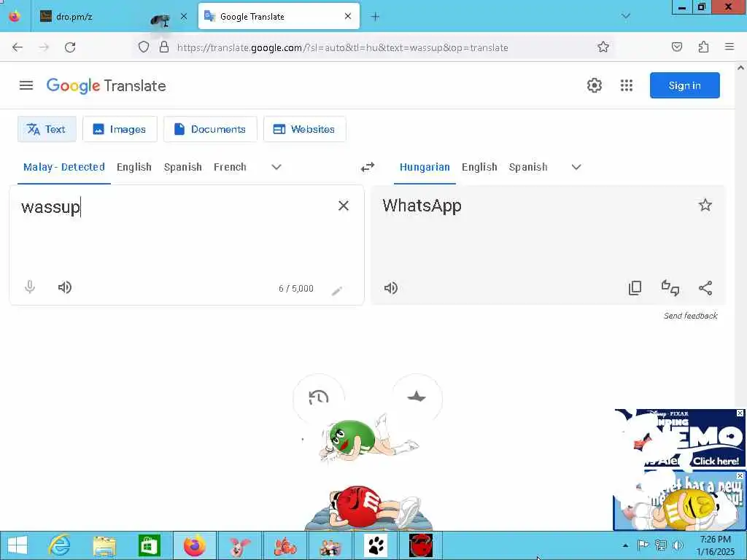Screen dimensions: 747x560
Task: Choose Spanish as source language
Action: [x=183, y=167]
